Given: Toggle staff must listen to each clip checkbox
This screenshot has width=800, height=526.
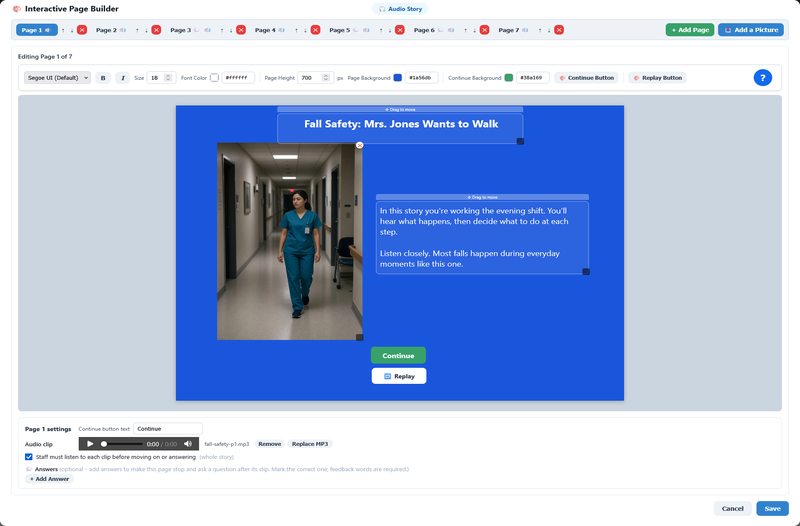Looking at the screenshot, I should (x=29, y=457).
